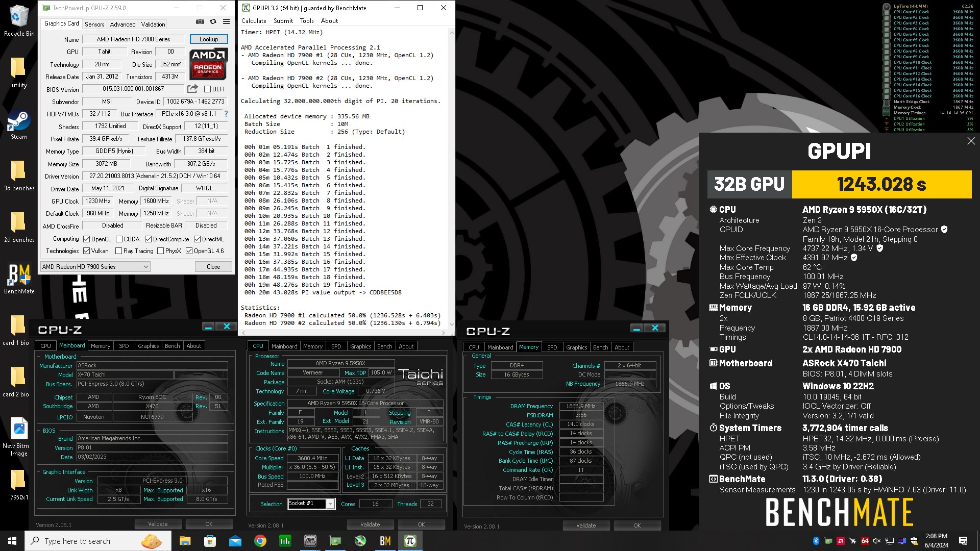
Task: Open the GPU selection dropdown in GPU-Z
Action: click(95, 266)
